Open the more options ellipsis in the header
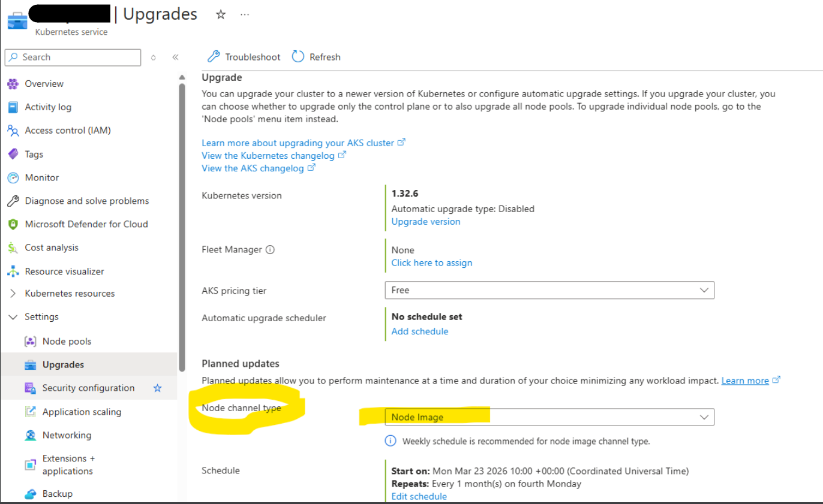823x504 pixels. (x=245, y=15)
